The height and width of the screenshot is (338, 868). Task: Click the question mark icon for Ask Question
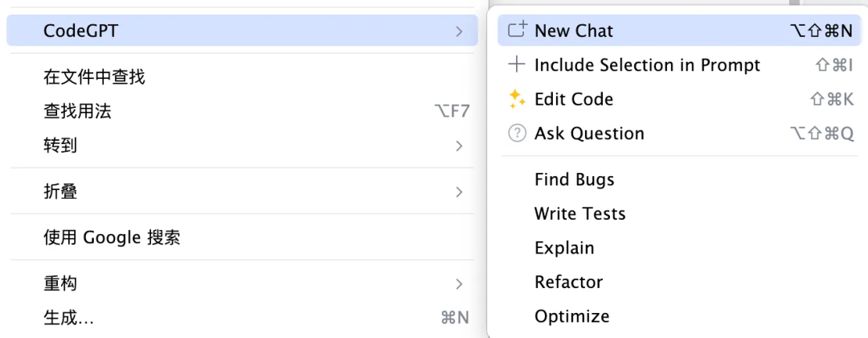[517, 134]
